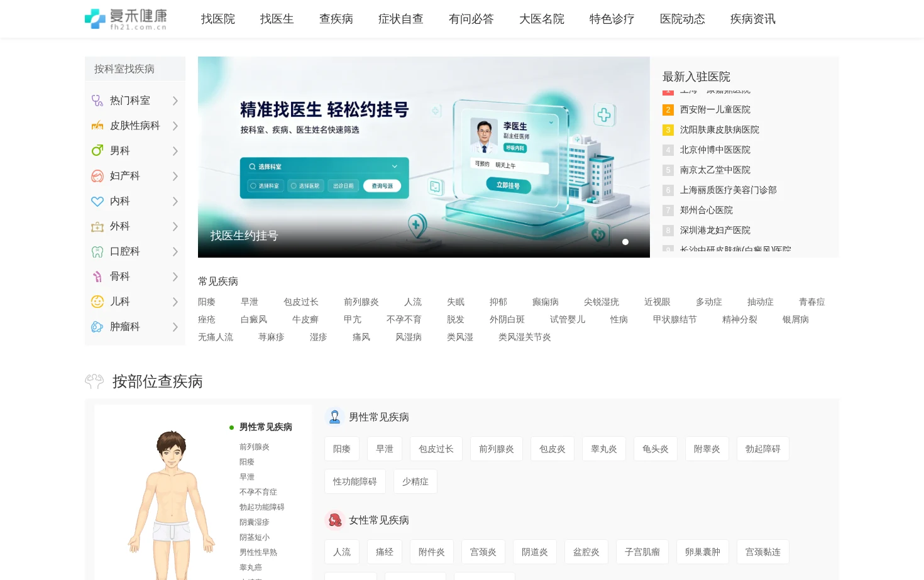Open the 找医生 nav item
Image resolution: width=924 pixels, height=580 pixels.
277,19
